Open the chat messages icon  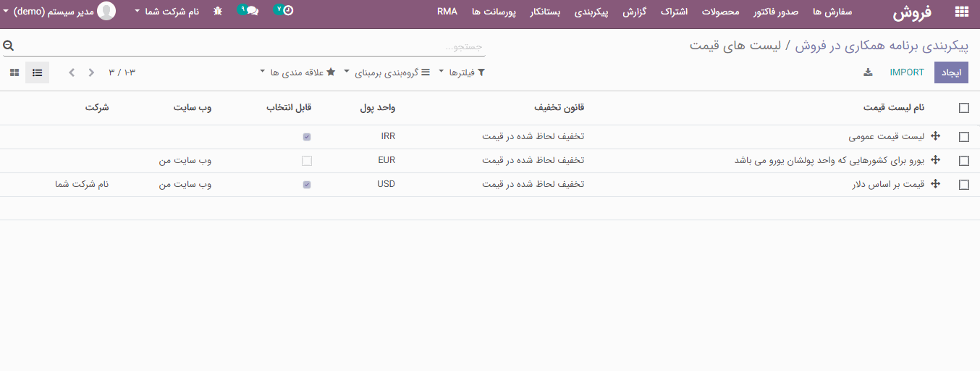251,12
